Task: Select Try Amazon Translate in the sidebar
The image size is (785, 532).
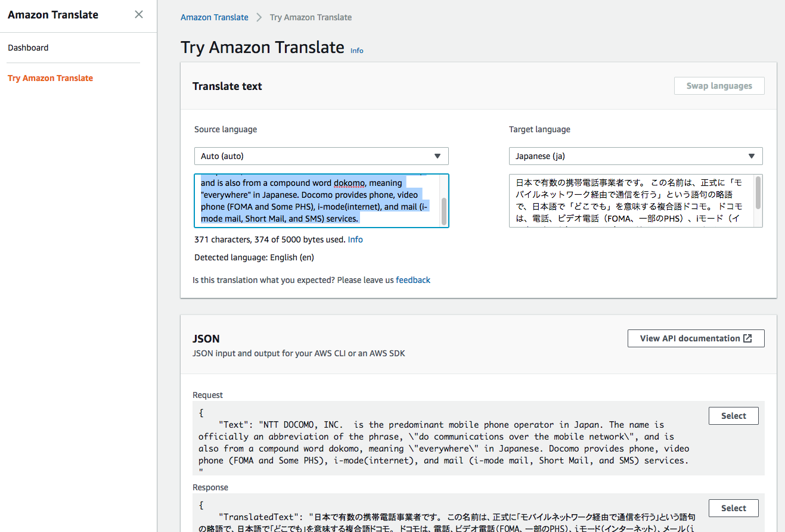Action: click(50, 78)
